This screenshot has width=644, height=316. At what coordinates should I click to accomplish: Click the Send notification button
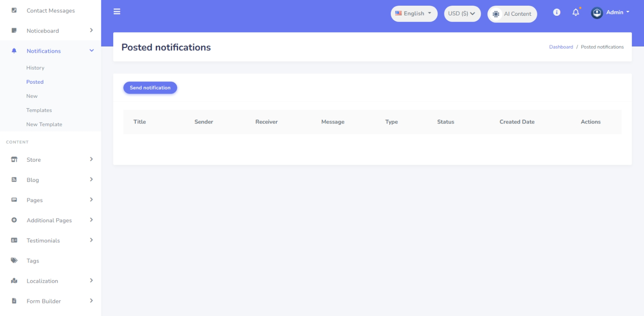point(150,88)
